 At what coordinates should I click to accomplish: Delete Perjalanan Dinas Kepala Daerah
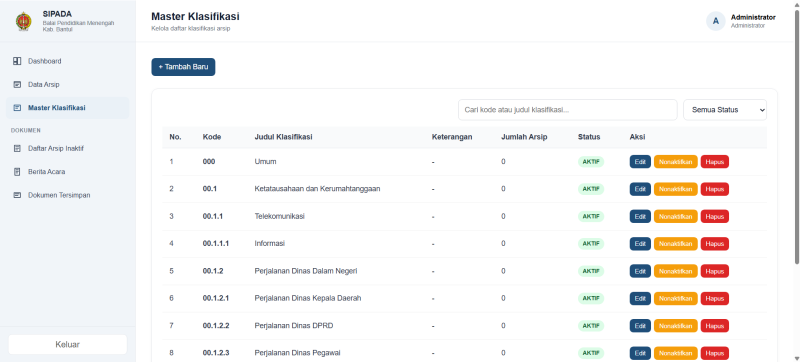(x=714, y=298)
